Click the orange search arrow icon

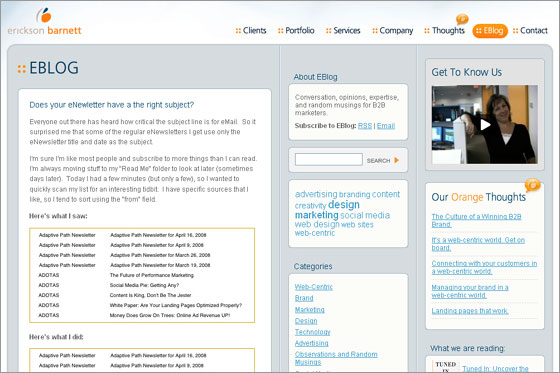pyautogui.click(x=396, y=160)
